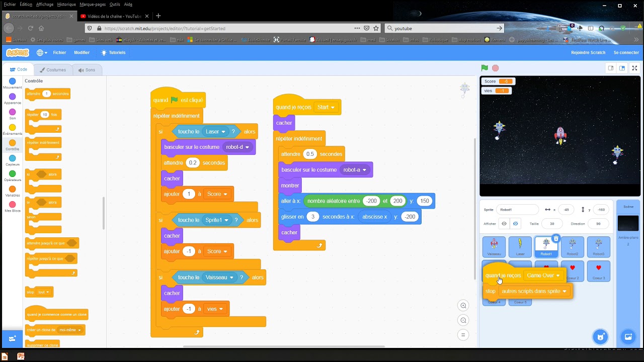Select the Son block category
The width and height of the screenshot is (644, 362).
click(x=13, y=114)
